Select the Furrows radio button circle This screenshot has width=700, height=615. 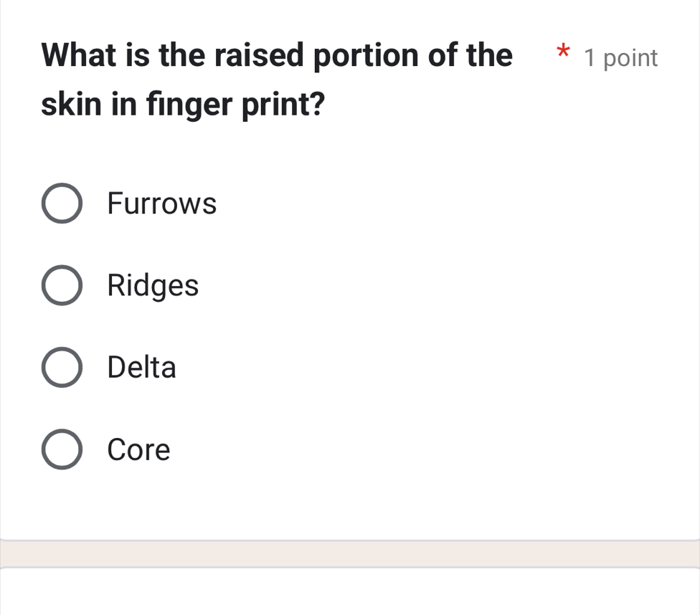pyautogui.click(x=62, y=204)
